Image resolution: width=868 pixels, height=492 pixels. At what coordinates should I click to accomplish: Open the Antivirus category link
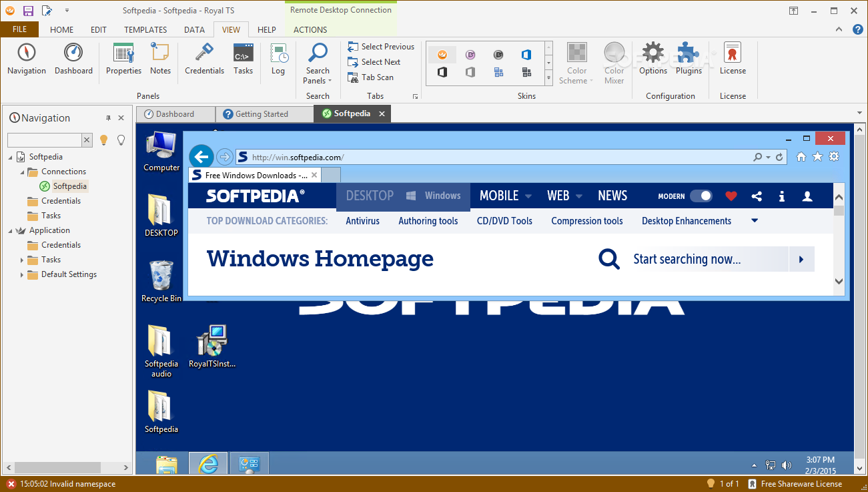click(x=362, y=221)
